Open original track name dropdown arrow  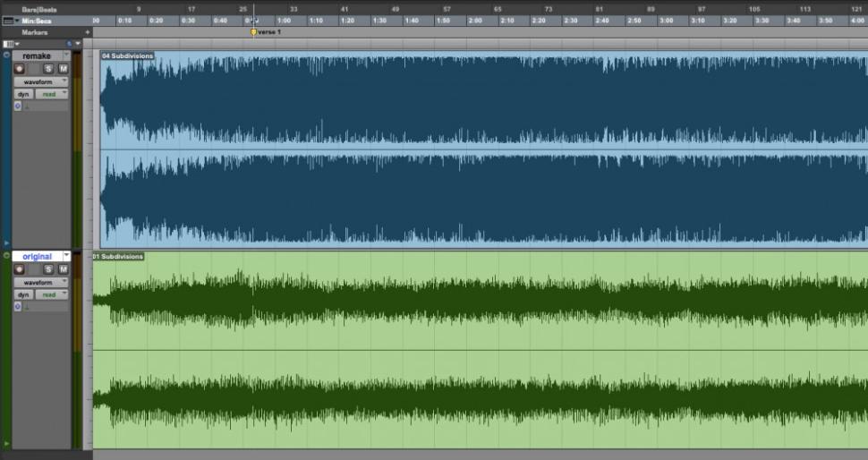pyautogui.click(x=66, y=256)
